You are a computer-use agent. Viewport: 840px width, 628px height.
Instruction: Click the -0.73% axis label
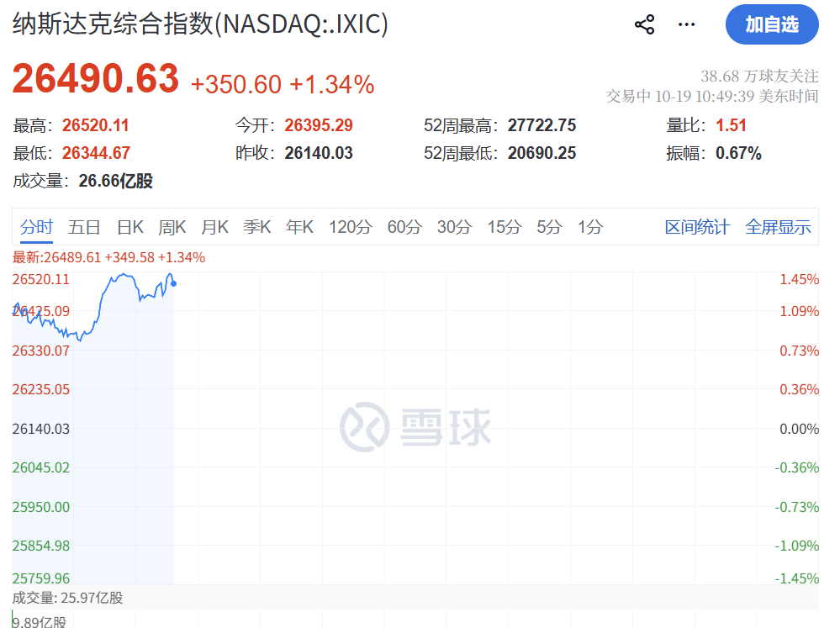[x=796, y=507]
